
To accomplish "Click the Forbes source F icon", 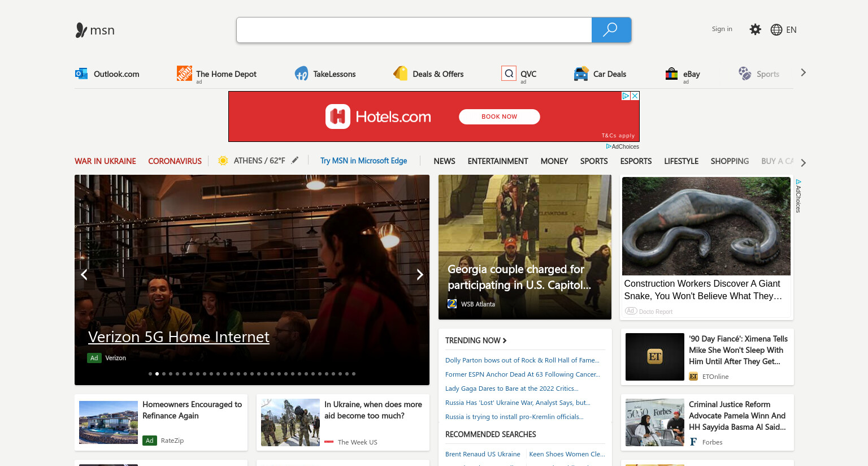I will coord(693,442).
